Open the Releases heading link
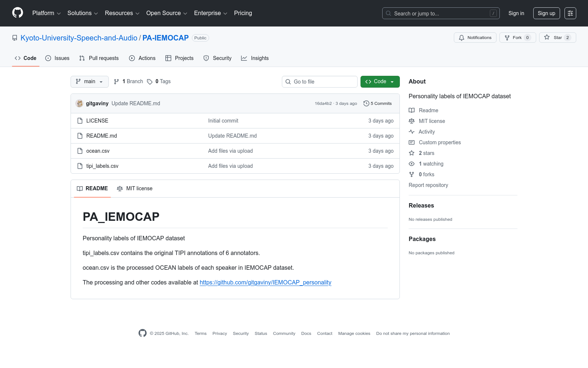This screenshot has width=588, height=368. pyautogui.click(x=422, y=206)
